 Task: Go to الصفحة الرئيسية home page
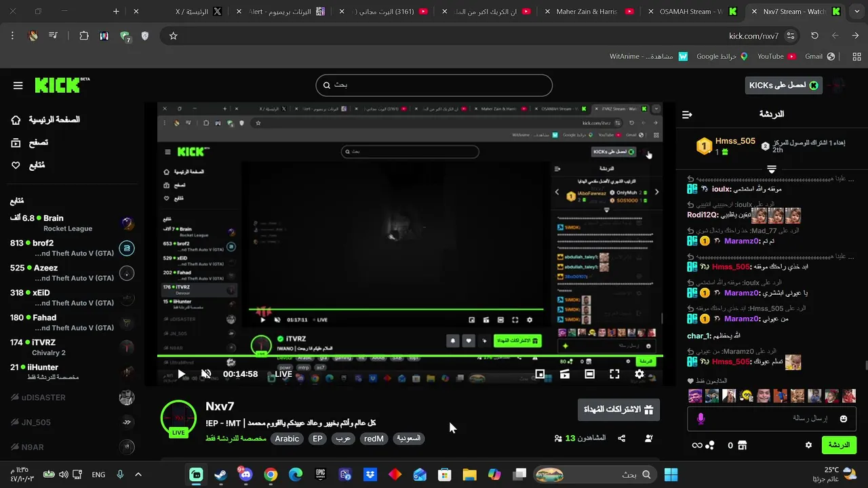[x=46, y=120]
